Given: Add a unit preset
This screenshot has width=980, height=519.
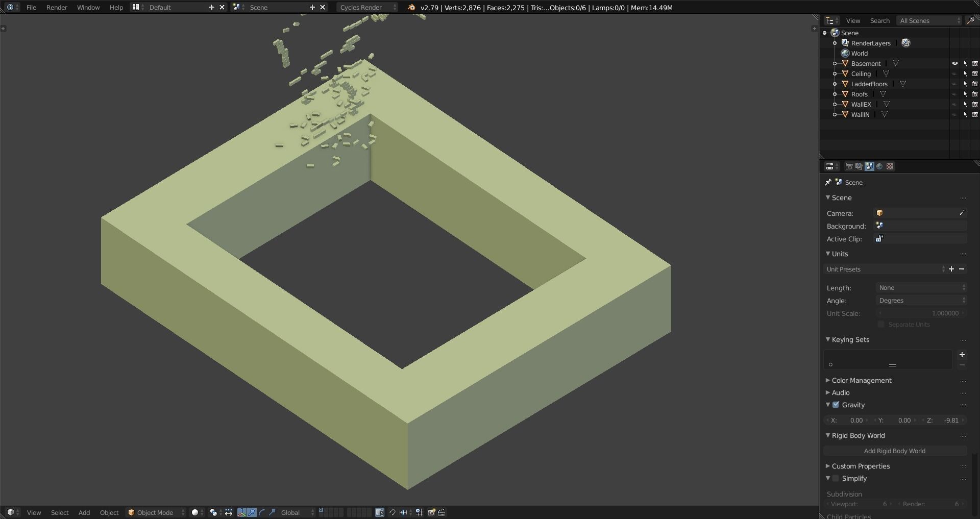Looking at the screenshot, I should [x=951, y=269].
